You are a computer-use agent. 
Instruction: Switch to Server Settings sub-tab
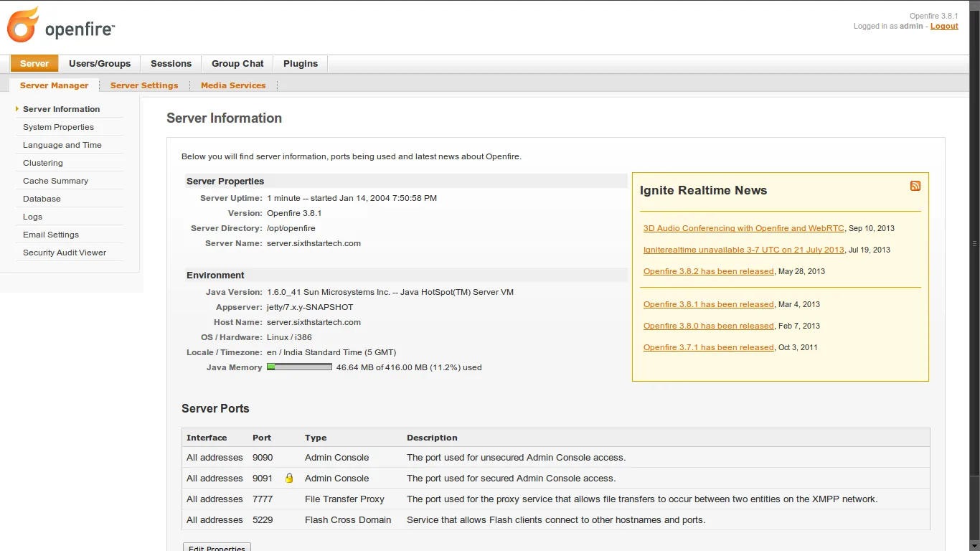pos(144,85)
